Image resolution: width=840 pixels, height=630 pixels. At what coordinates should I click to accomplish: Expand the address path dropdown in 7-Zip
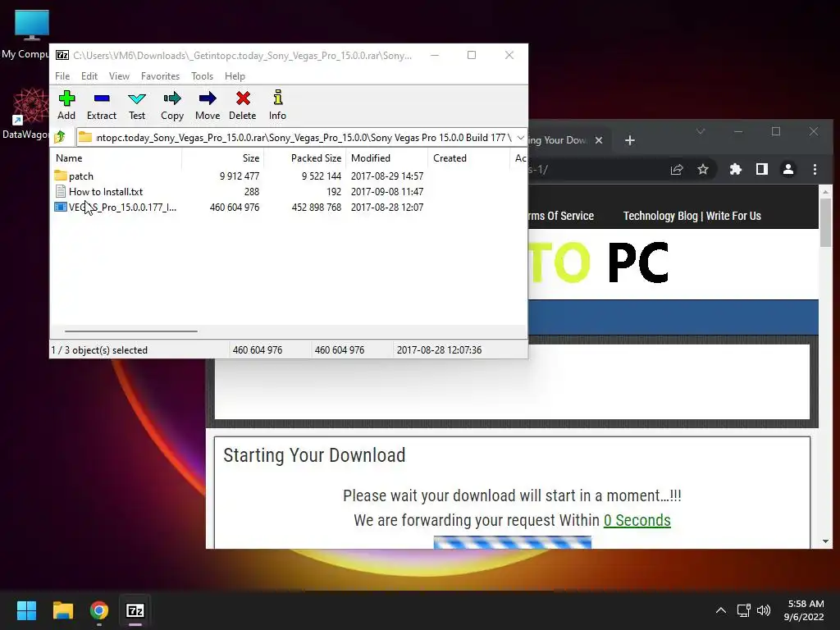520,138
